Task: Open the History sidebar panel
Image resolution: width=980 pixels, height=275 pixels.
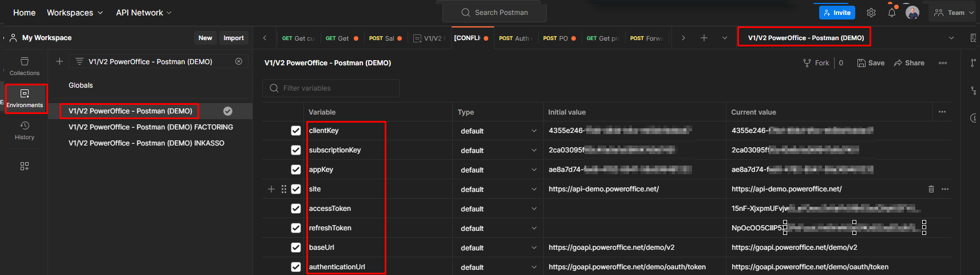Action: [x=25, y=130]
